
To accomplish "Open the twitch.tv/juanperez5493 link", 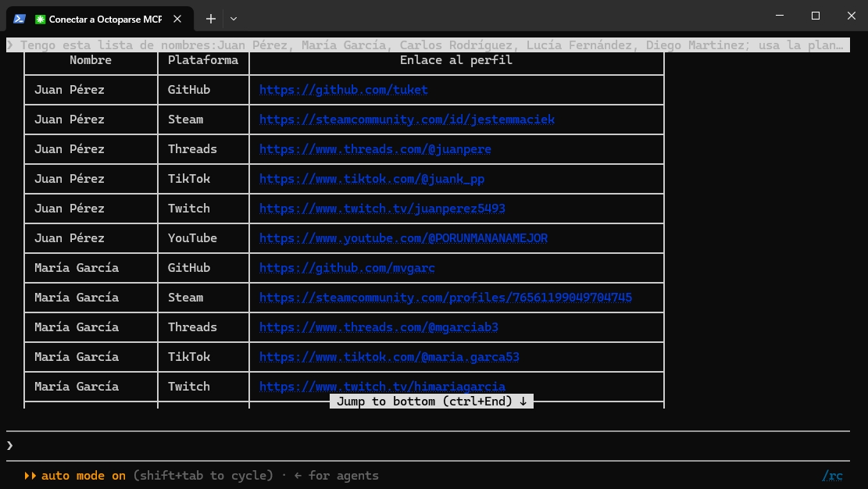I will tap(382, 209).
